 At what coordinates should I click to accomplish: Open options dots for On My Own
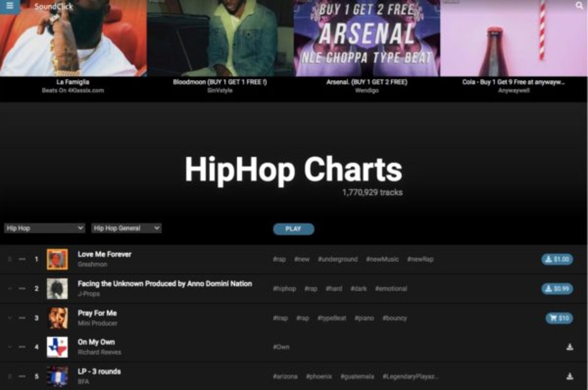point(22,347)
